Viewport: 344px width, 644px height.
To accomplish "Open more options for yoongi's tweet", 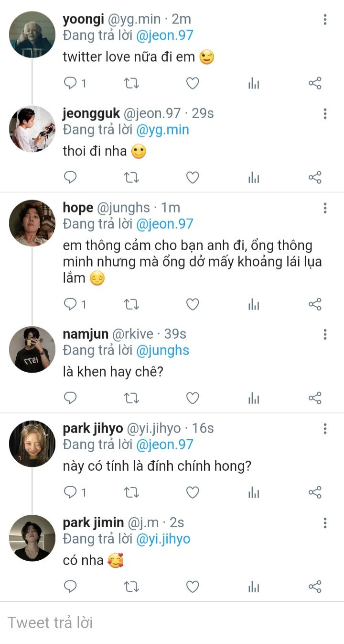I will (325, 20).
